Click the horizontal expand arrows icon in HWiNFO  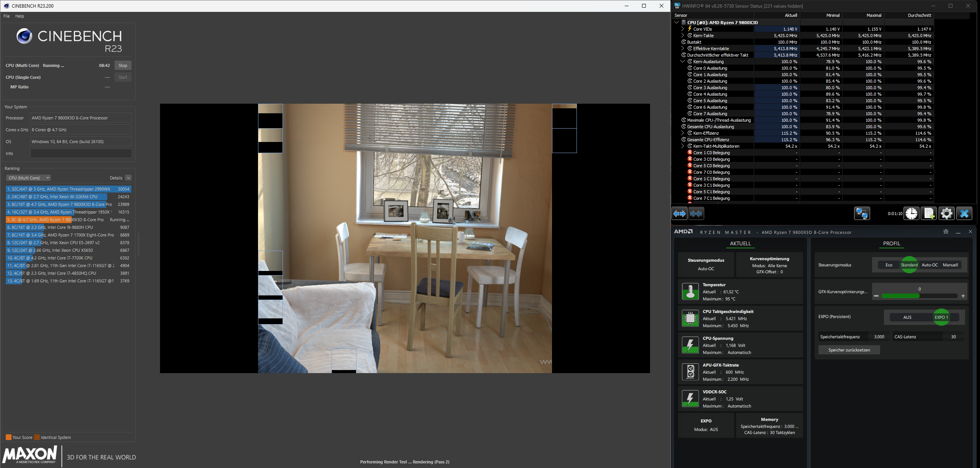pyautogui.click(x=679, y=213)
